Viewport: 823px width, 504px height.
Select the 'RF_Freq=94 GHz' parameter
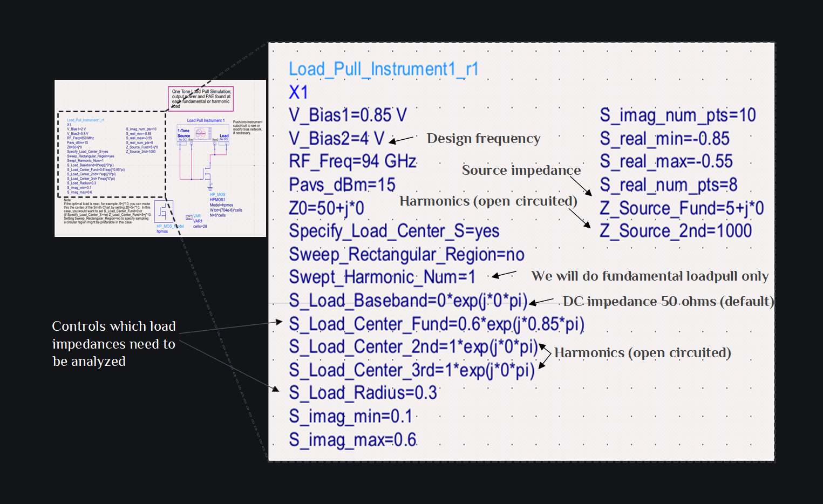[x=352, y=161]
